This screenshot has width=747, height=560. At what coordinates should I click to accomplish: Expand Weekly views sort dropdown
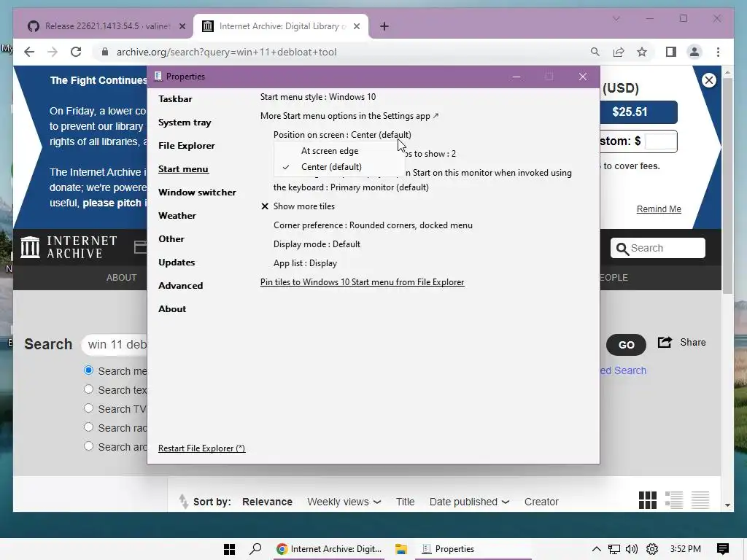tap(344, 502)
